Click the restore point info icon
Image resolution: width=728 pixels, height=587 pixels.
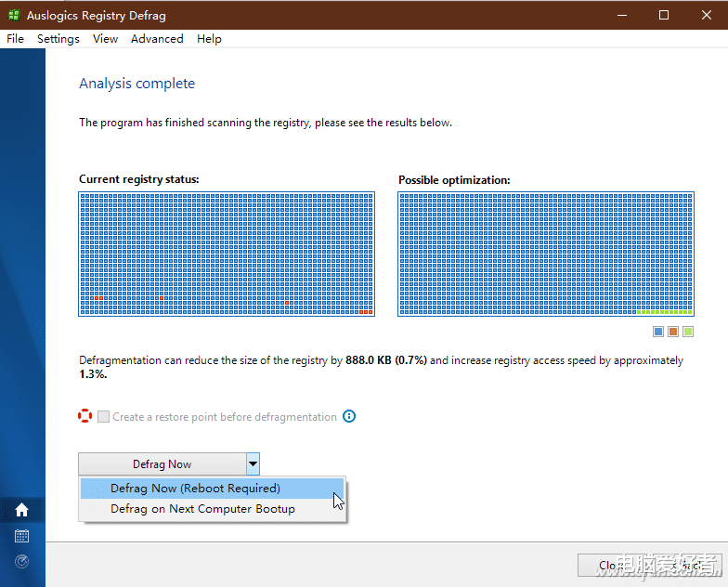(x=349, y=416)
